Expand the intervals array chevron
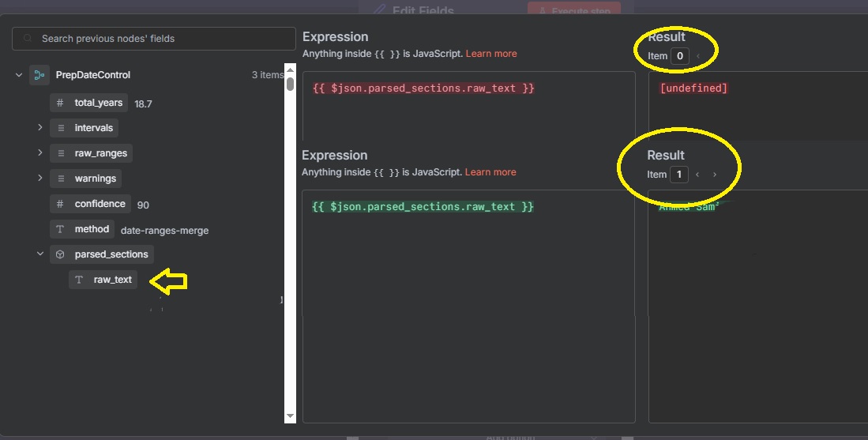The height and width of the screenshot is (440, 868). coord(39,128)
